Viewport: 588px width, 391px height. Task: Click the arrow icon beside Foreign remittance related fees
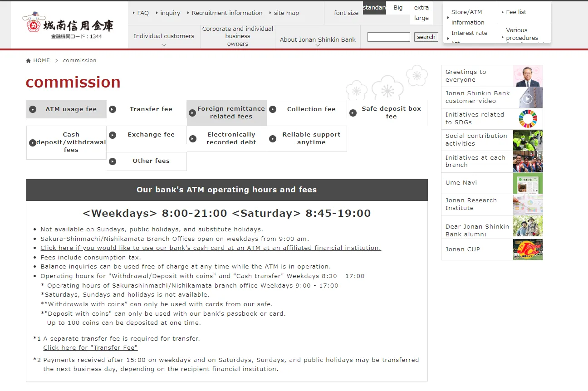(x=193, y=113)
